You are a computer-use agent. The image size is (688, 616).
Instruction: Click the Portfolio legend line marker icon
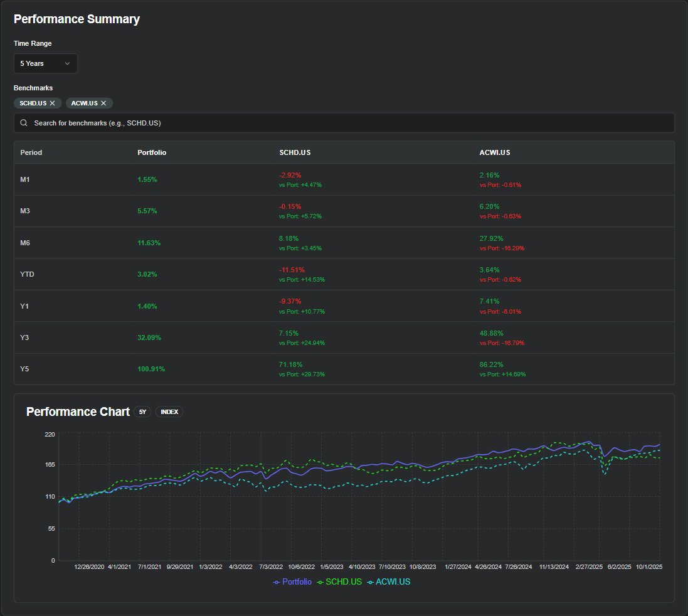point(277,582)
